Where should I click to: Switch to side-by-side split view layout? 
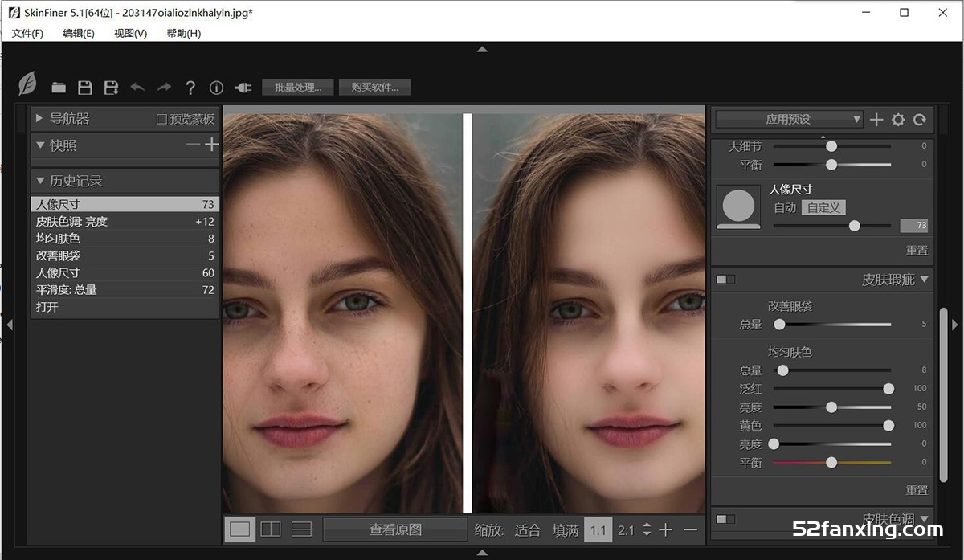pos(271,529)
